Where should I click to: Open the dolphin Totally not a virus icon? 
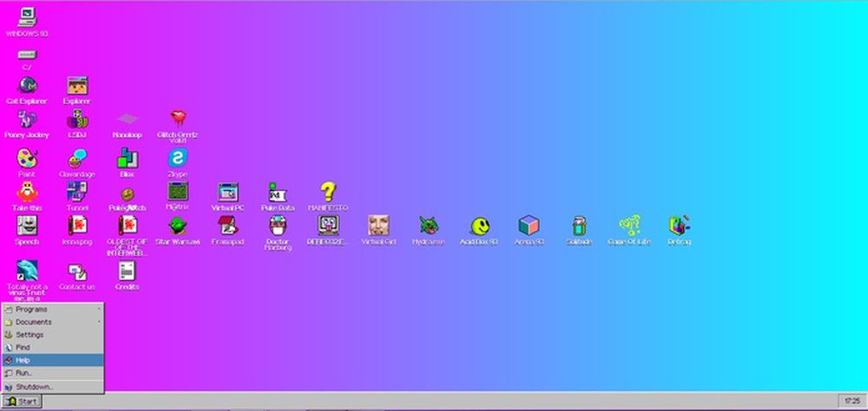point(27,271)
